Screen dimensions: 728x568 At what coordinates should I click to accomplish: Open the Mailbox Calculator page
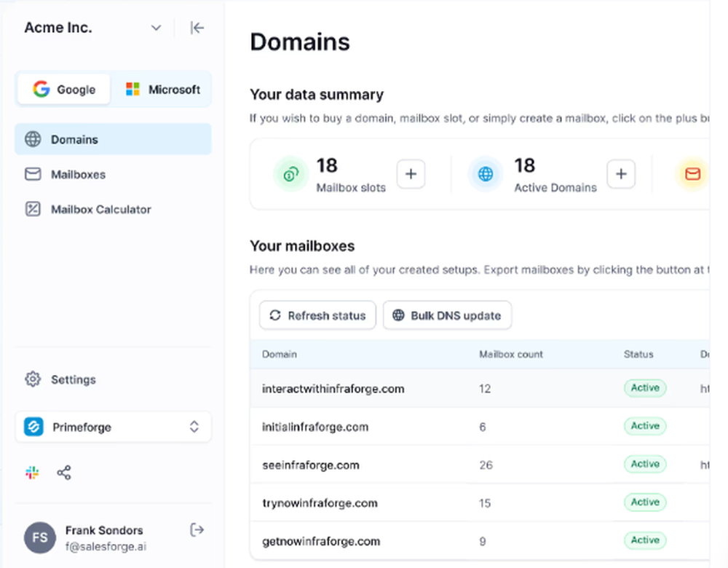(x=100, y=210)
